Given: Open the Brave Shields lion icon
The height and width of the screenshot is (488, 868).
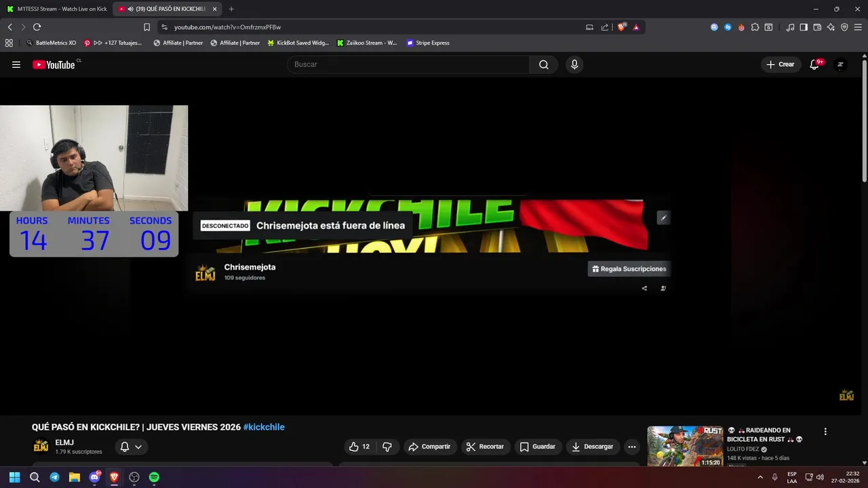Looking at the screenshot, I should tap(621, 27).
